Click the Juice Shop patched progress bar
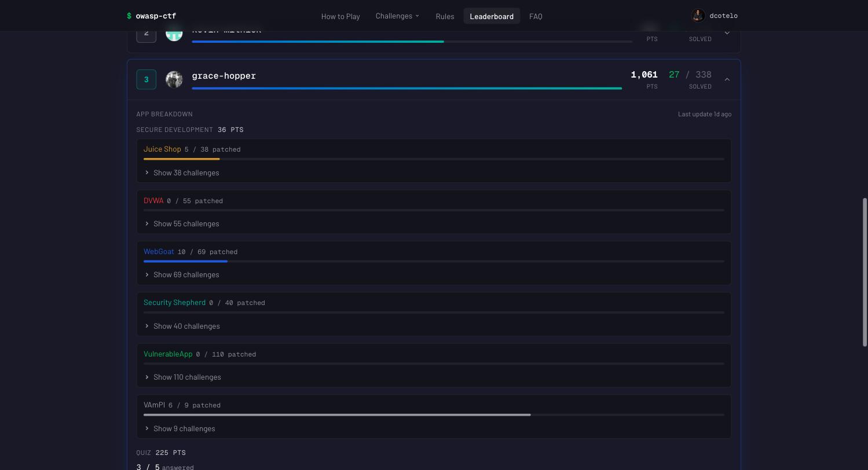Viewport: 868px width, 470px height. tap(434, 159)
